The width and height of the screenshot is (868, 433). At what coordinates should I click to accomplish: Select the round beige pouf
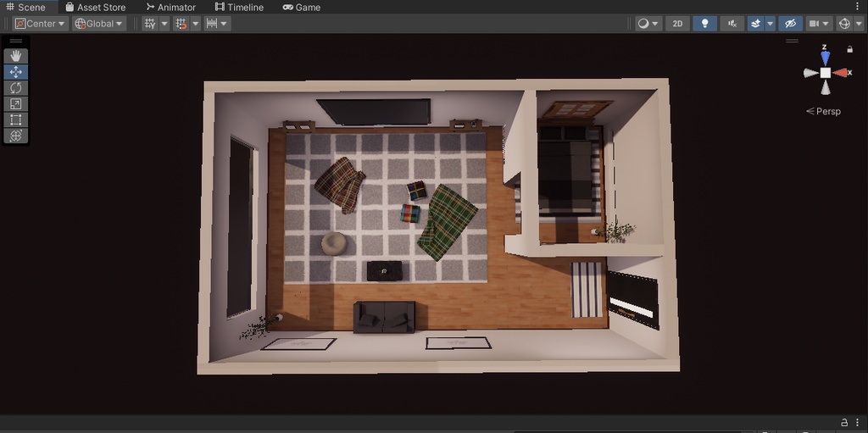334,243
